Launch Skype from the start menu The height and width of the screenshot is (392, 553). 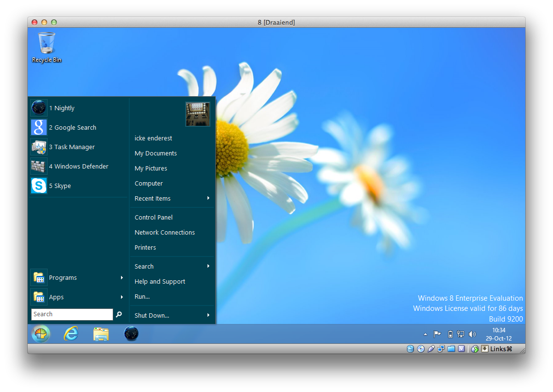click(60, 186)
